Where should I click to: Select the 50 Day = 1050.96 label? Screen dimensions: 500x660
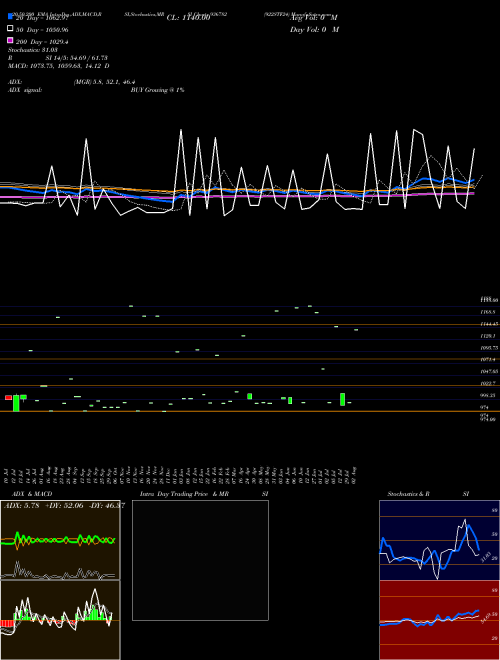[x=42, y=29]
